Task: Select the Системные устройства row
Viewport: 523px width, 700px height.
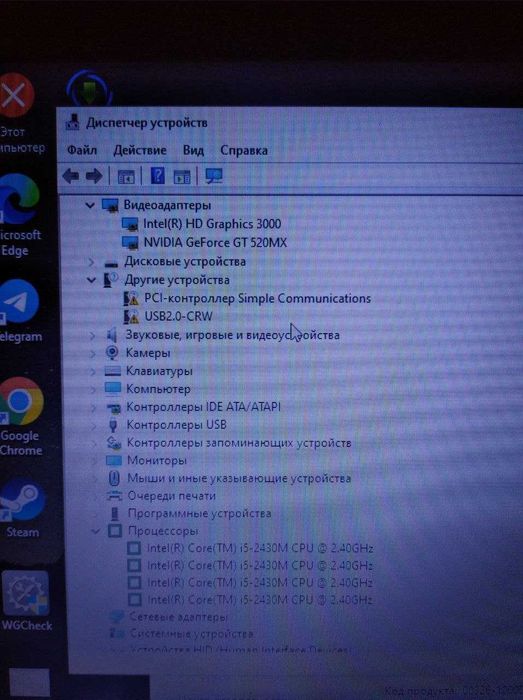Action: (192, 633)
